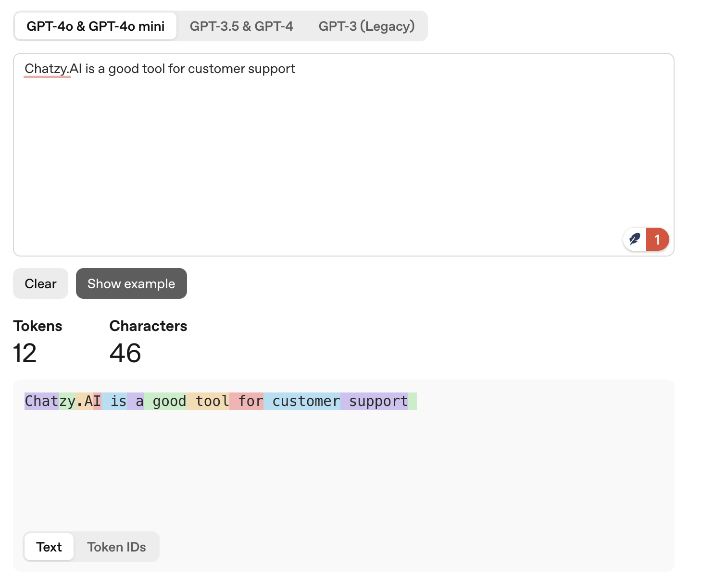Screen dimensions: 701x588
Task: Switch the output view to Token IDs
Action: (116, 547)
